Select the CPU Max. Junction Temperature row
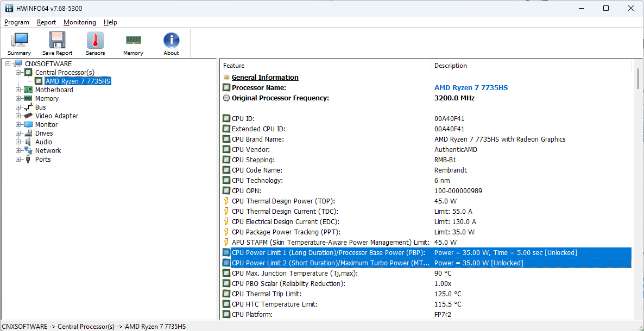This screenshot has height=331, width=644. coord(426,273)
